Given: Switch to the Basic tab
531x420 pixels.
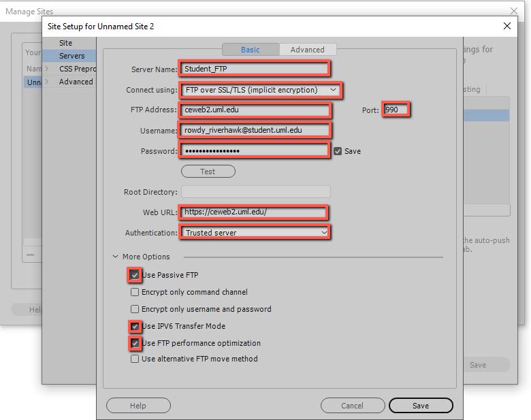Looking at the screenshot, I should coord(251,50).
